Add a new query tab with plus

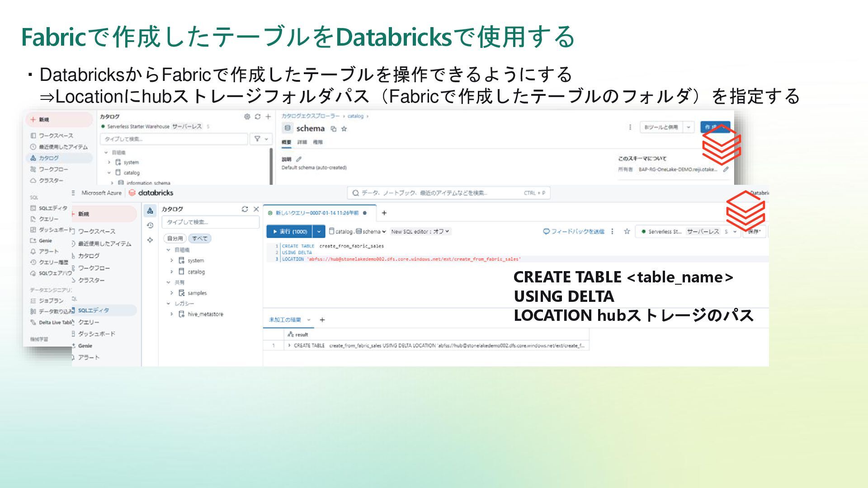(384, 213)
